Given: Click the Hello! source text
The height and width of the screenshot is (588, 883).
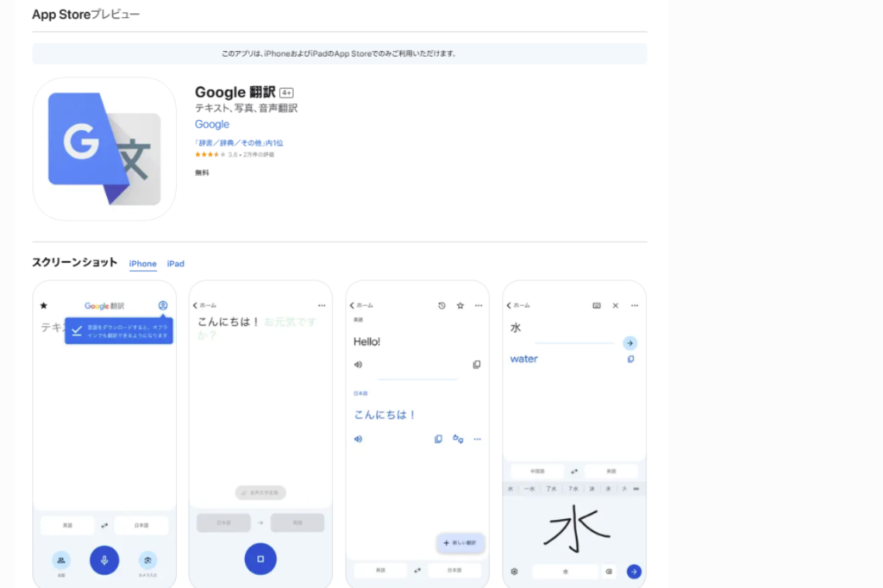Looking at the screenshot, I should 366,341.
